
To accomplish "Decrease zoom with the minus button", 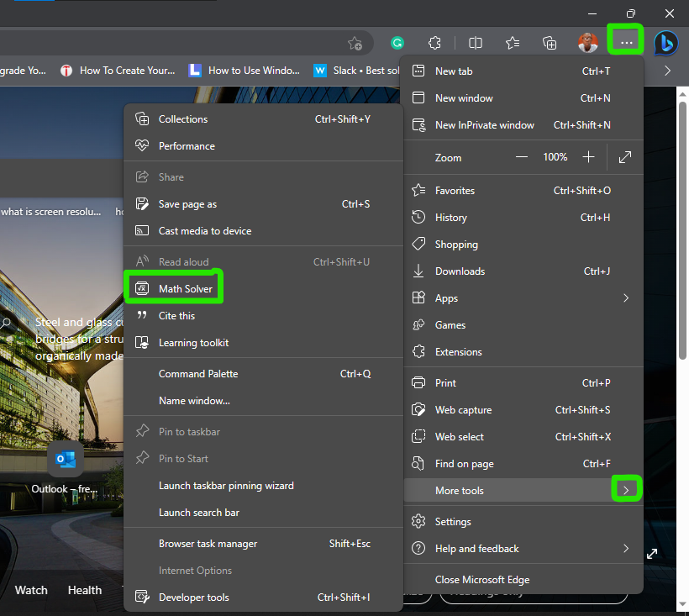I will coord(522,157).
